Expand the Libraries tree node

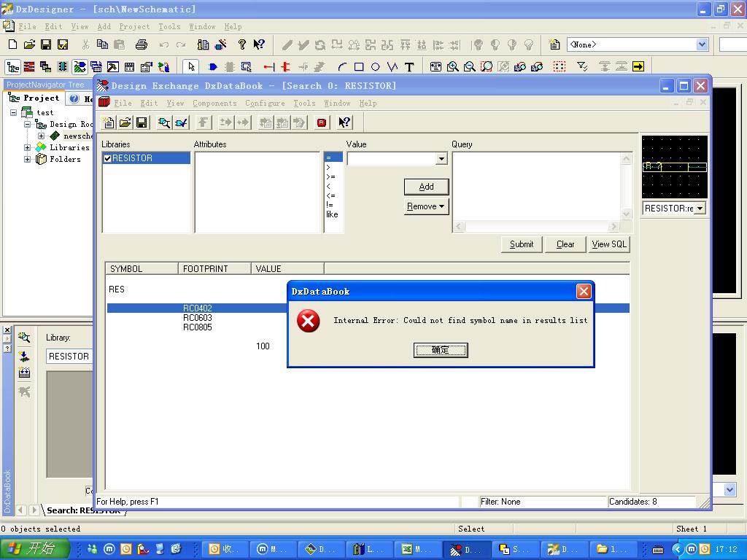coord(27,147)
